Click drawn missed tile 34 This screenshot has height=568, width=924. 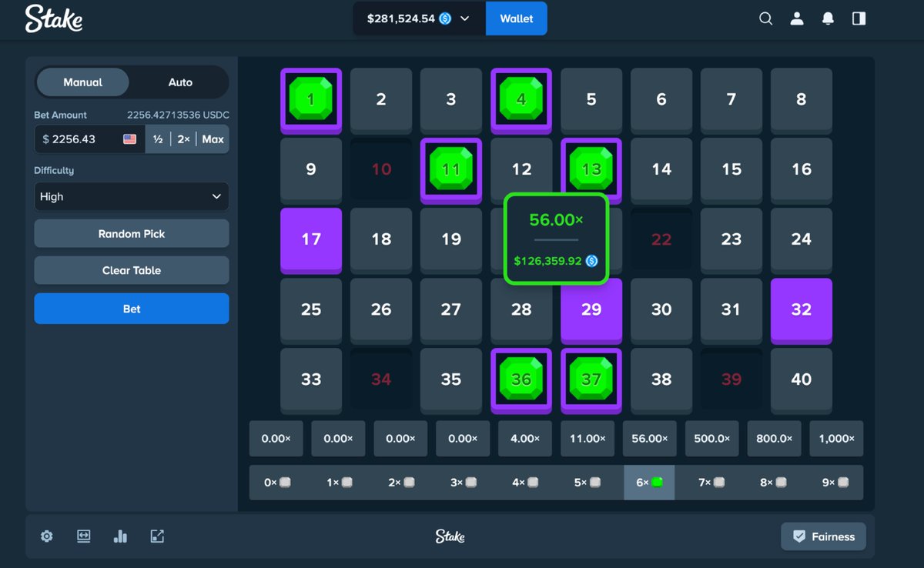[x=381, y=380]
